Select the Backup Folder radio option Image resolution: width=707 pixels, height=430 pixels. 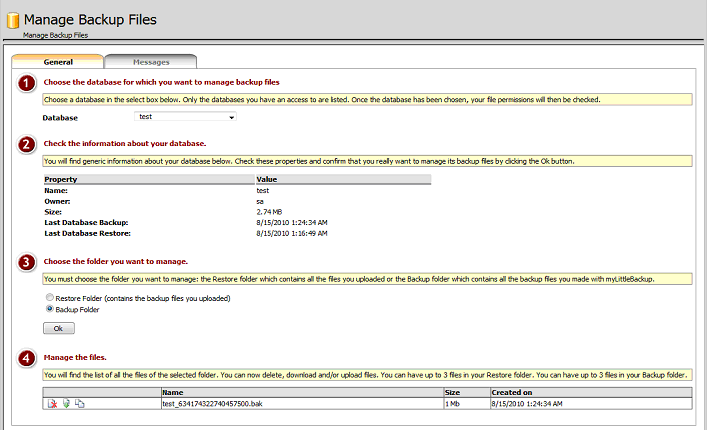(50, 309)
